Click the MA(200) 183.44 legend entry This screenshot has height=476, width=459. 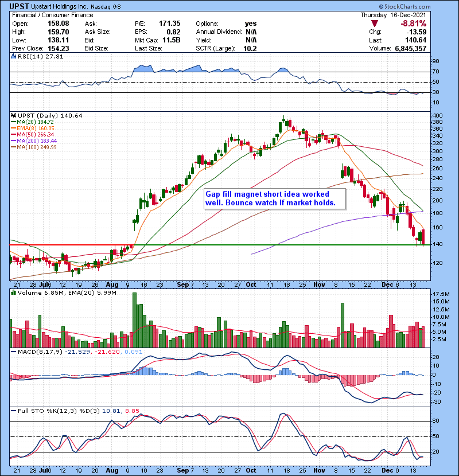click(x=34, y=141)
